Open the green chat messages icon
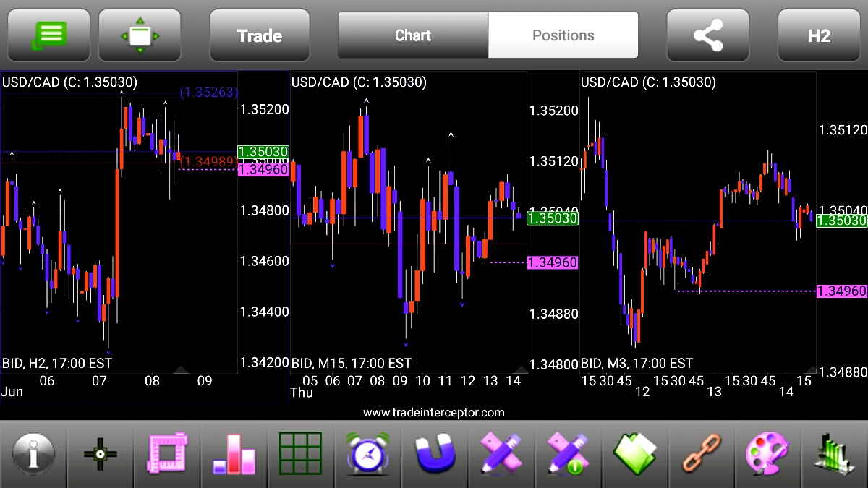Image resolution: width=868 pixels, height=488 pixels. (x=48, y=35)
